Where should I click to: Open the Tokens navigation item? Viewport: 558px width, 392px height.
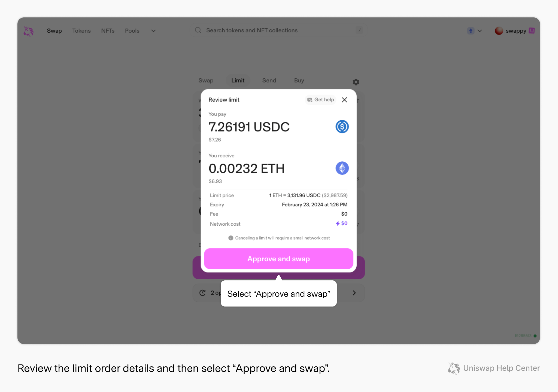click(x=81, y=31)
